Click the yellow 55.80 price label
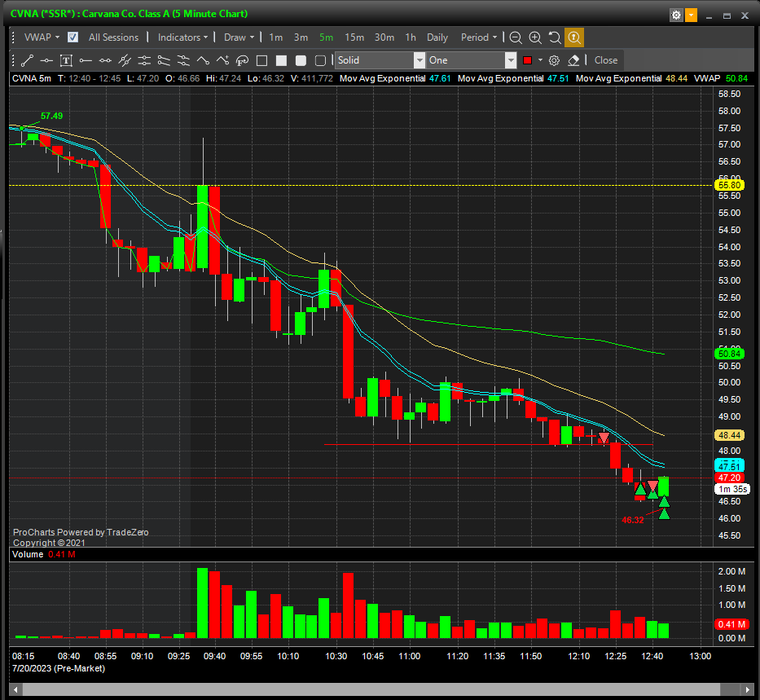This screenshot has height=700, width=760. [730, 185]
